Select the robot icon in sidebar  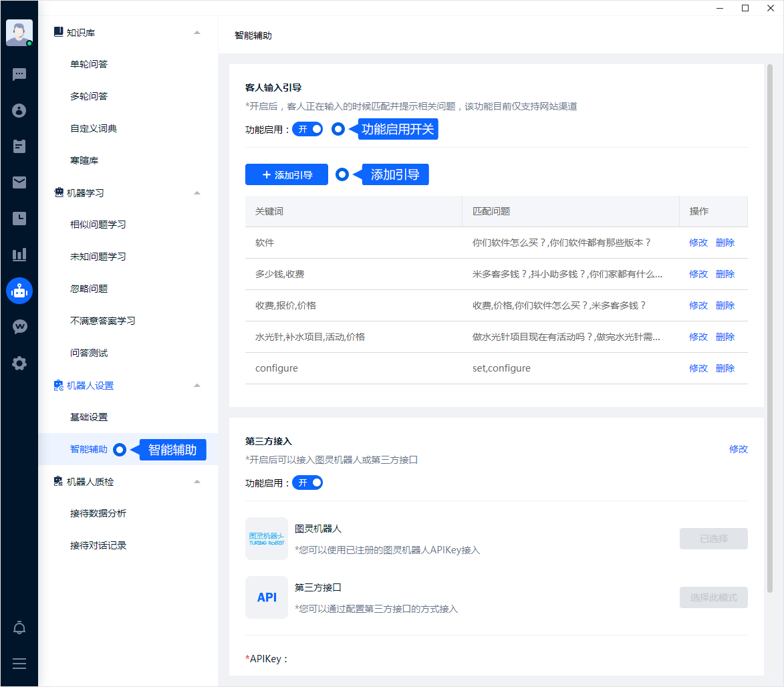pyautogui.click(x=19, y=291)
